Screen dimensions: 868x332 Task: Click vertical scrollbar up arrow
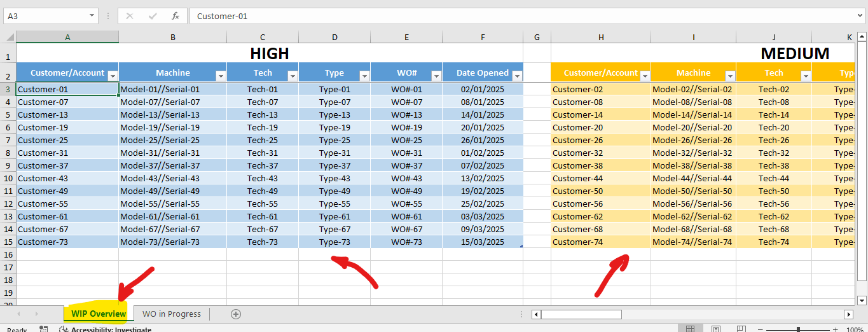(x=862, y=36)
